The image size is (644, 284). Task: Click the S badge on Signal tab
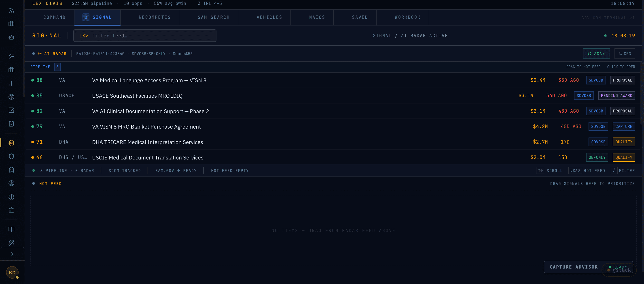pos(86,17)
